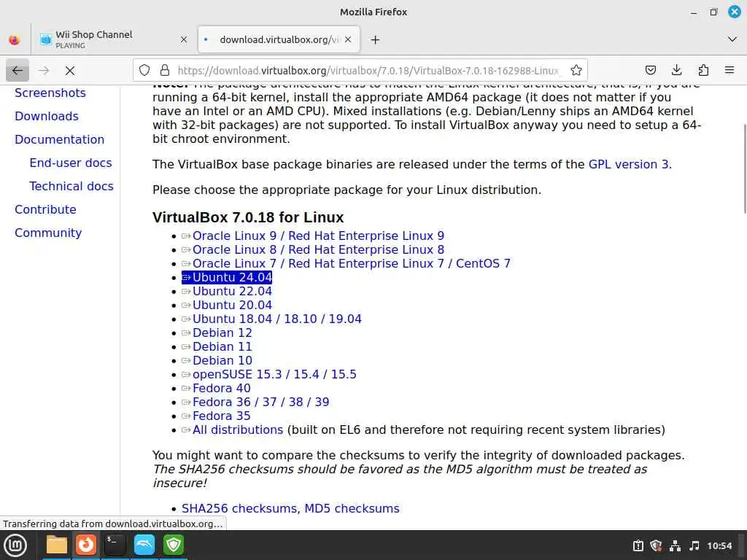This screenshot has height=560, width=747.
Task: Open the Contribute sidebar link
Action: pos(45,209)
